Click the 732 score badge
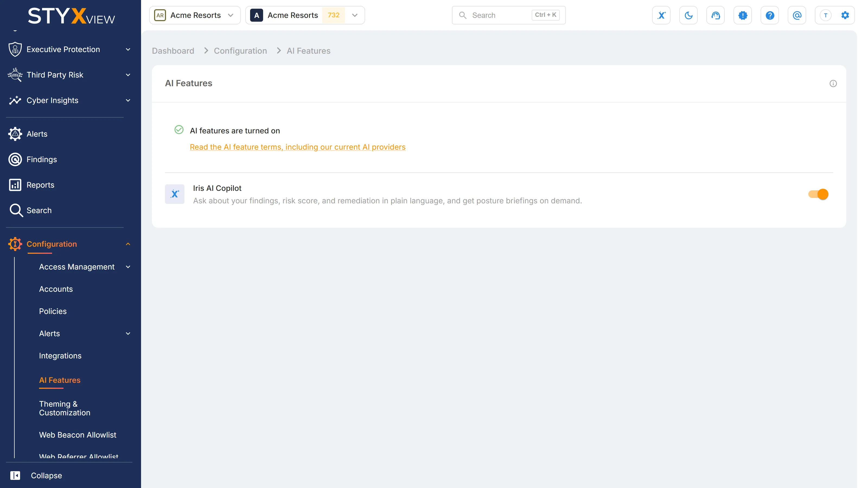This screenshot has height=488, width=868. (333, 15)
